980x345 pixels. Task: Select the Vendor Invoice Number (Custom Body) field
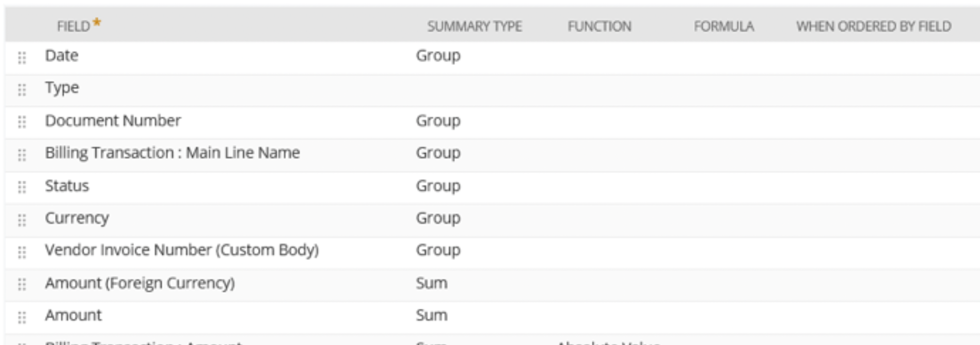(x=182, y=250)
